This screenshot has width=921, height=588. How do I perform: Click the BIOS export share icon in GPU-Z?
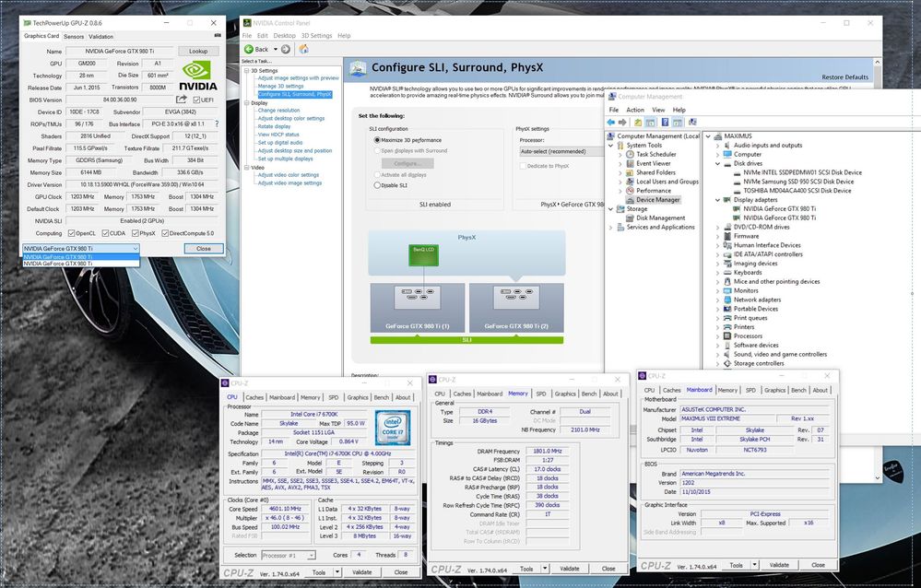[182, 100]
